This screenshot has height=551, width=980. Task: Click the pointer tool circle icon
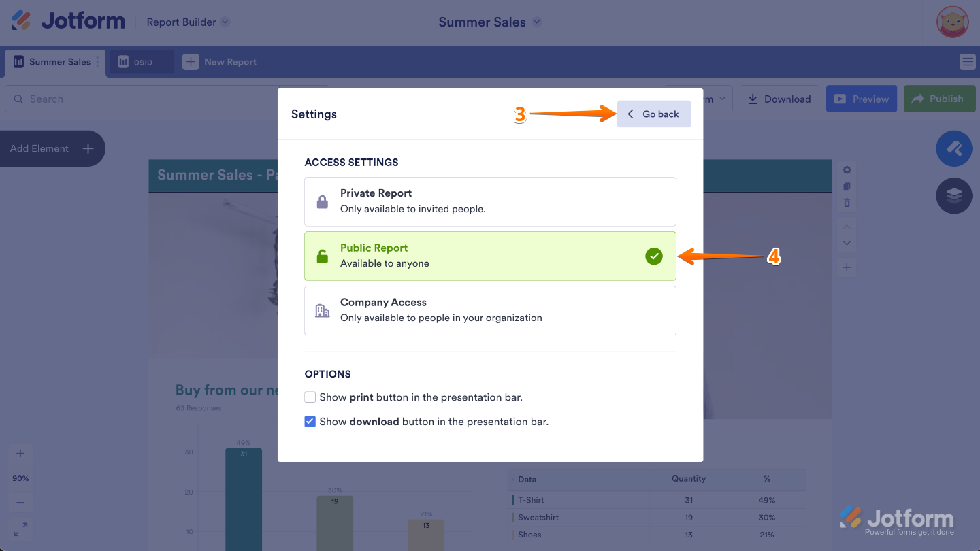(954, 148)
